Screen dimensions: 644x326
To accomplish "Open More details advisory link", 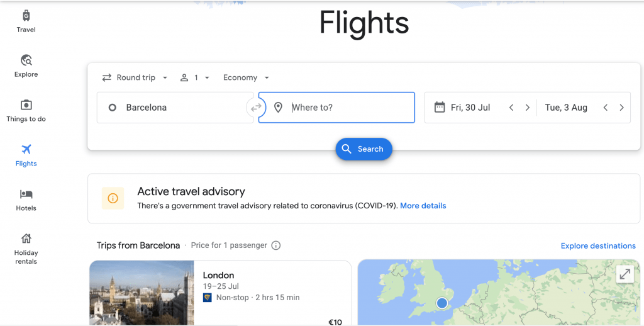I will [423, 206].
